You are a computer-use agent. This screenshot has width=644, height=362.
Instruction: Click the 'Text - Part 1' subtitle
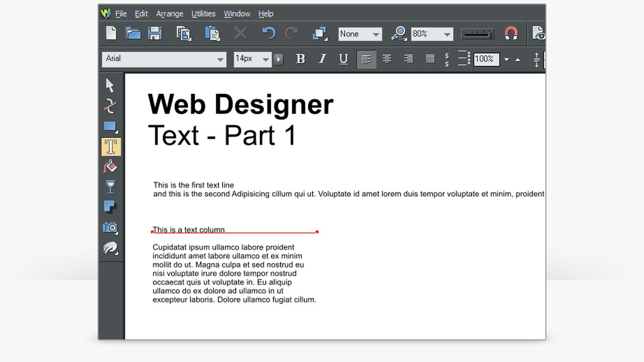tap(222, 135)
